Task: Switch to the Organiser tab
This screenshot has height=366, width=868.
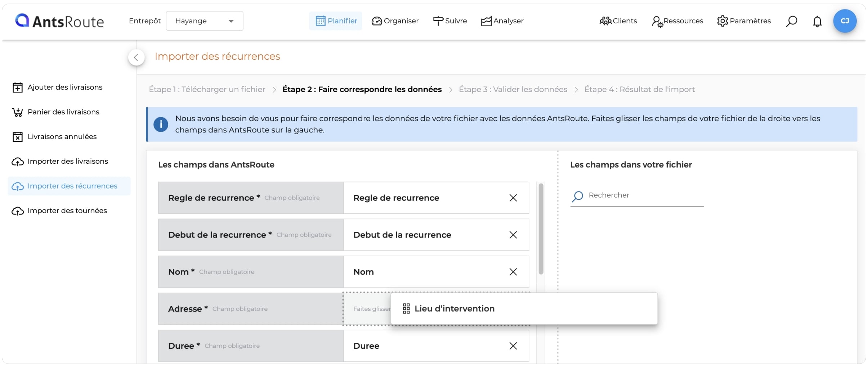Action: click(x=395, y=21)
